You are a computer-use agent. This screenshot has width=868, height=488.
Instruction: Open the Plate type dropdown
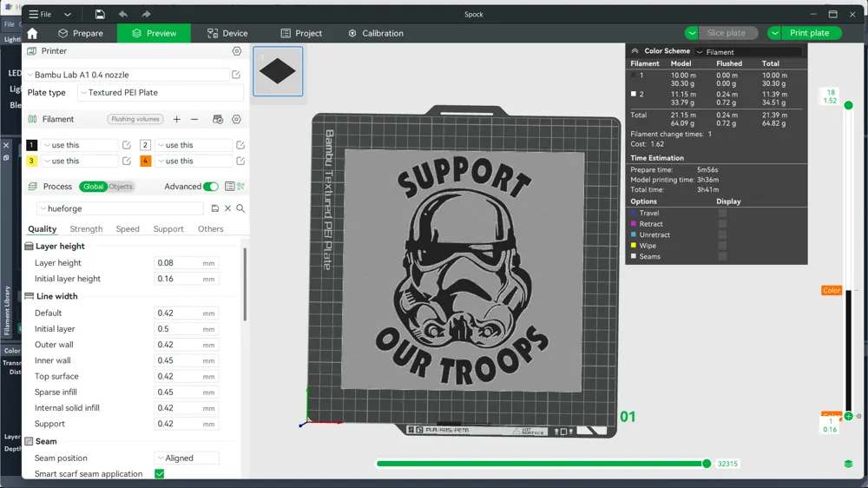(160, 93)
